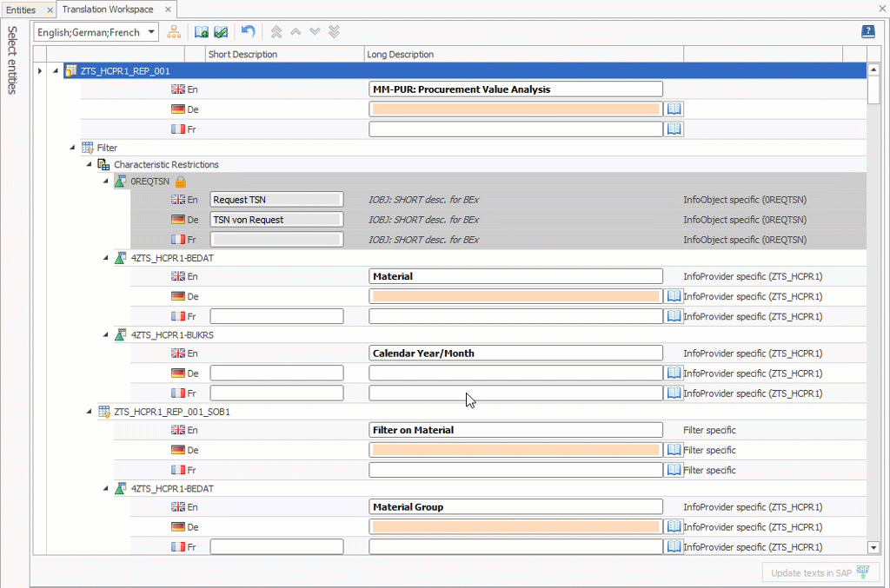The height and width of the screenshot is (588, 890).
Task: Click book icon for French Material Group row
Action: tap(674, 546)
